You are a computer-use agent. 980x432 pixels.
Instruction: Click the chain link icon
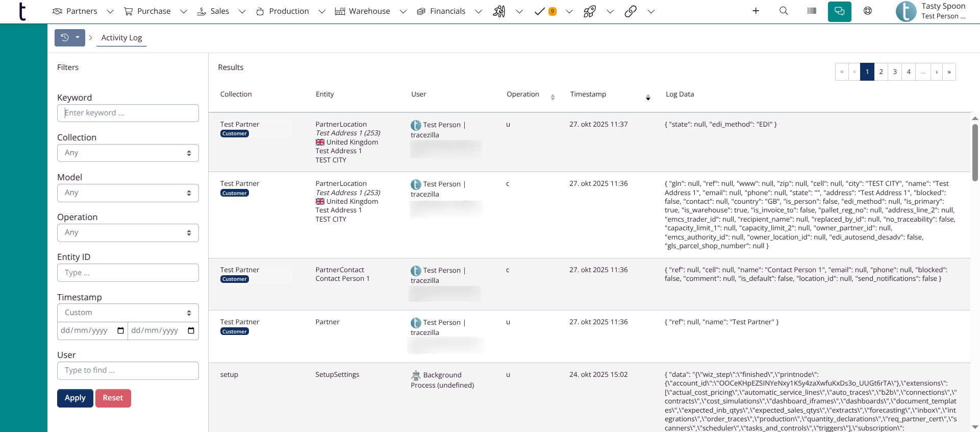(631, 11)
